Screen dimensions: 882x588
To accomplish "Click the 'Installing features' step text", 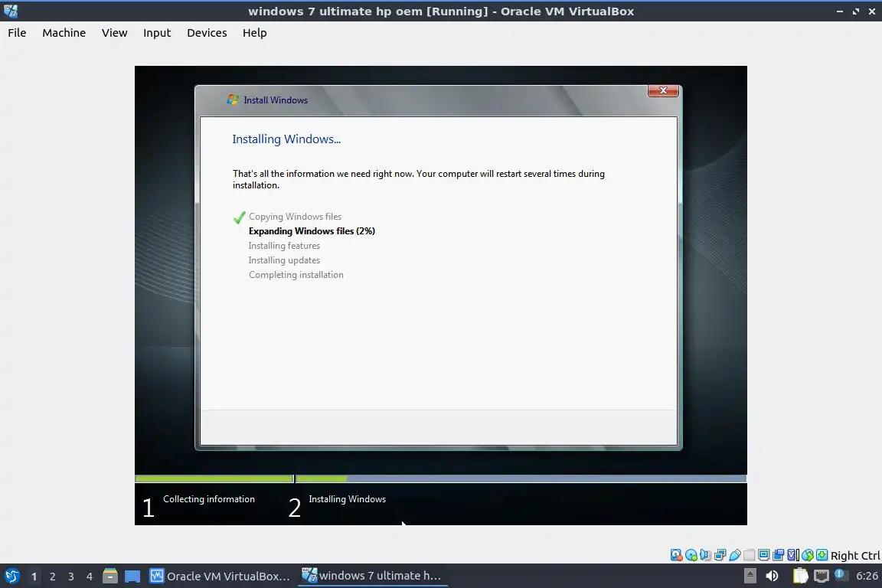I will (284, 246).
